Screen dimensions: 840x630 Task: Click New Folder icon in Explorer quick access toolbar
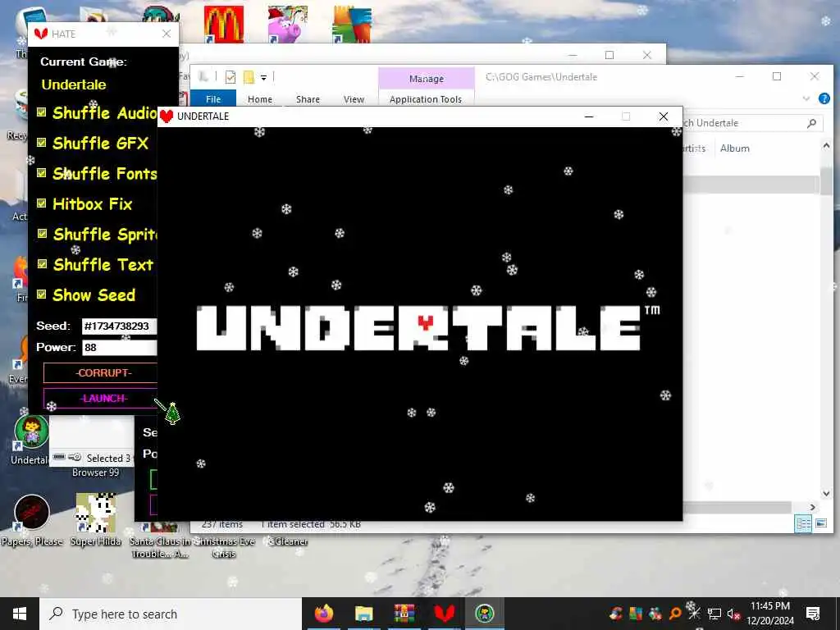[249, 77]
